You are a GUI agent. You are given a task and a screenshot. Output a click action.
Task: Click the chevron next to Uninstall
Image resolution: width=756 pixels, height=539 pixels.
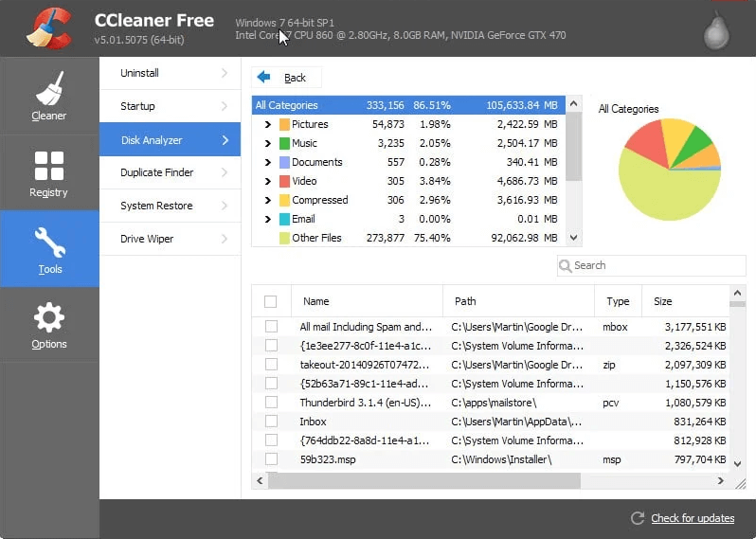point(225,73)
